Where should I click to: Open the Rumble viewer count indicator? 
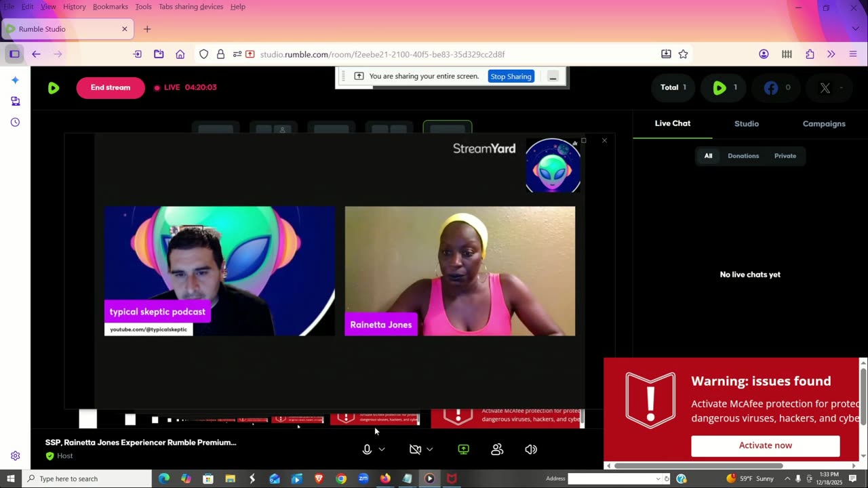coord(724,87)
